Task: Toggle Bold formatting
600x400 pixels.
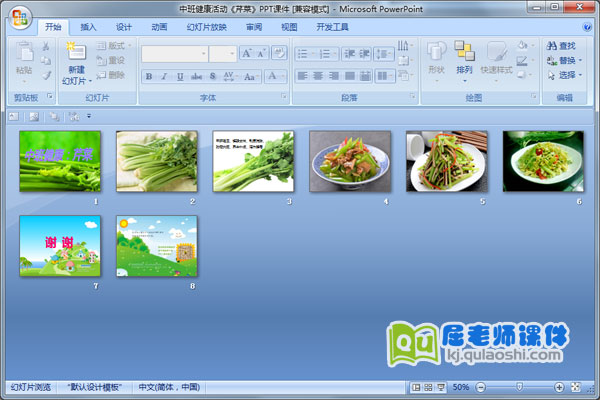Action: tap(149, 76)
